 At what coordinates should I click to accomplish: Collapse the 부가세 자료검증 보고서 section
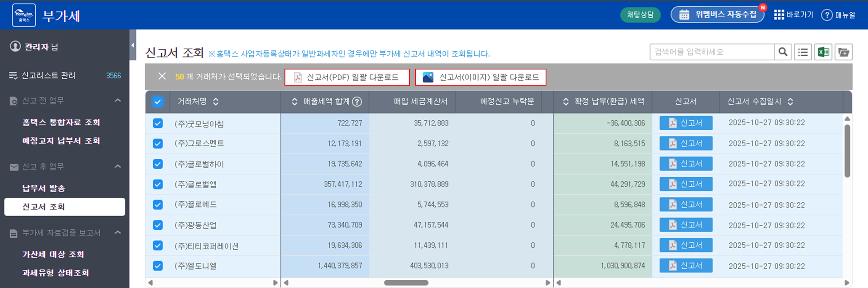point(118,232)
